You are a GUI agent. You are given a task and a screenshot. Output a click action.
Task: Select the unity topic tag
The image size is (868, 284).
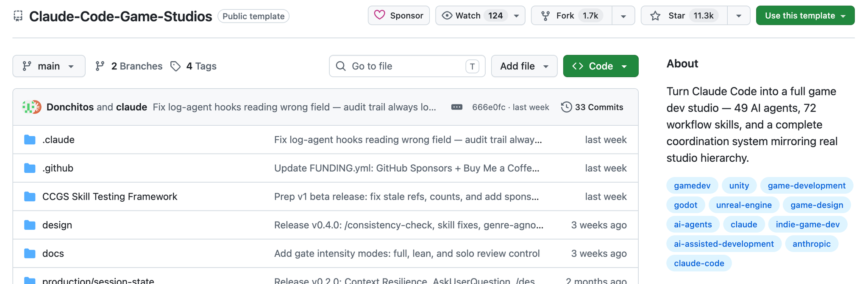739,186
